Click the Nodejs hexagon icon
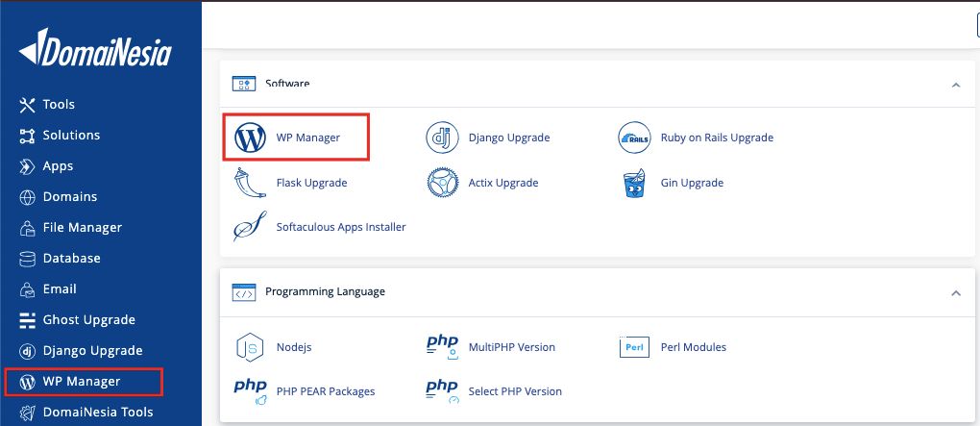This screenshot has width=980, height=426. pos(250,347)
